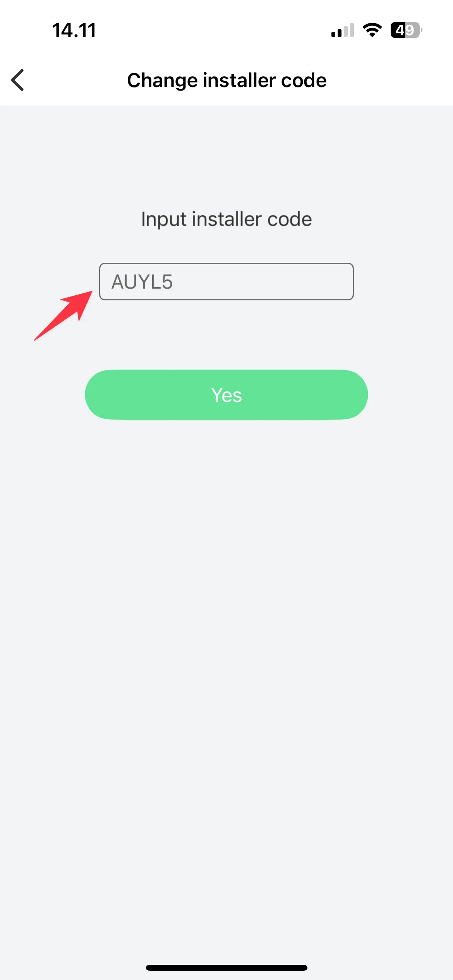
Task: Tap the Input installer code label
Action: pyautogui.click(x=226, y=219)
